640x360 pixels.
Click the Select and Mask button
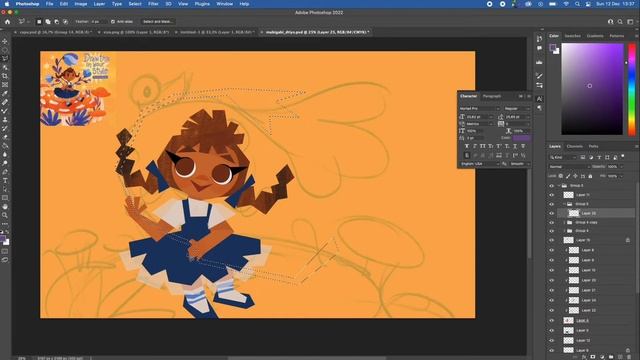pyautogui.click(x=158, y=22)
